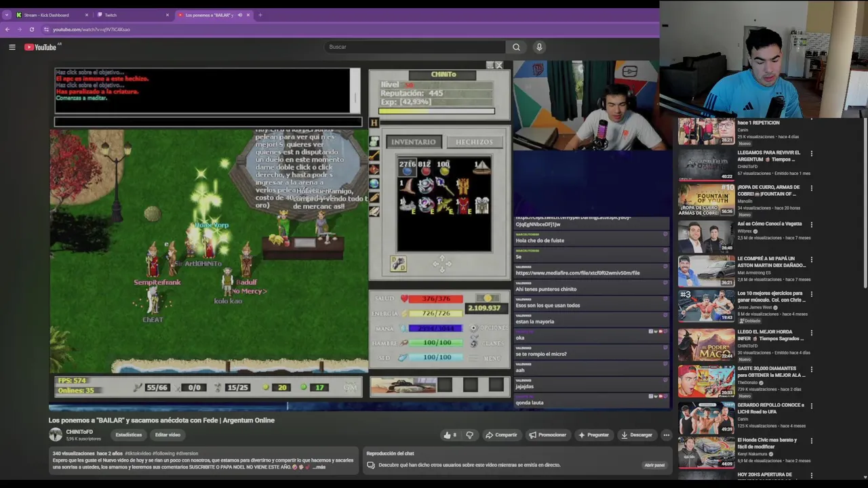This screenshot has width=868, height=488.
Task: Click the address bar URL
Action: click(91, 29)
